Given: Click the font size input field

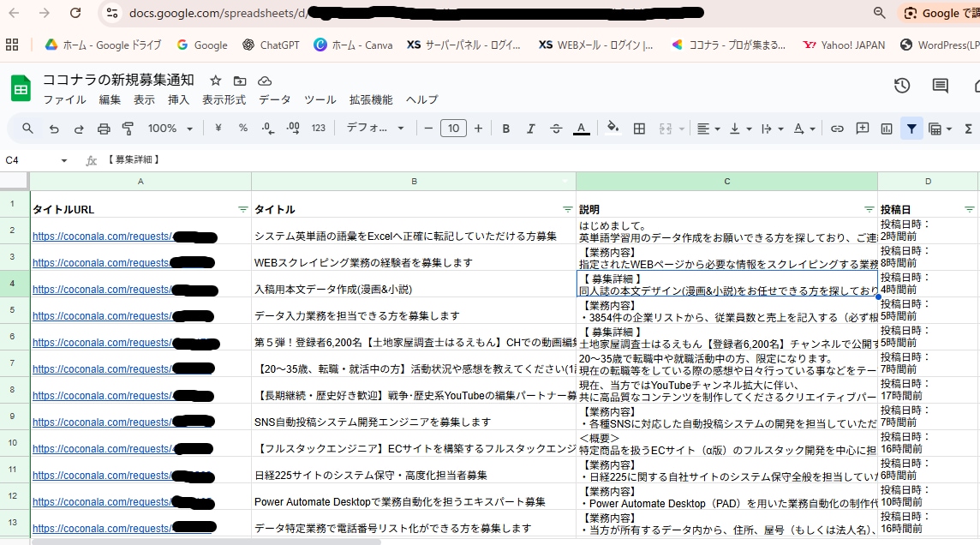Looking at the screenshot, I should coord(453,129).
